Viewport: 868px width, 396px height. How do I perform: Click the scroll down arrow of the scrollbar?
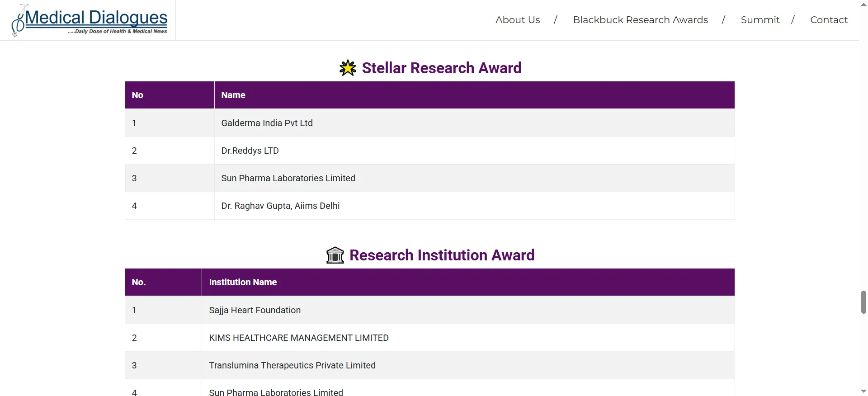863,391
